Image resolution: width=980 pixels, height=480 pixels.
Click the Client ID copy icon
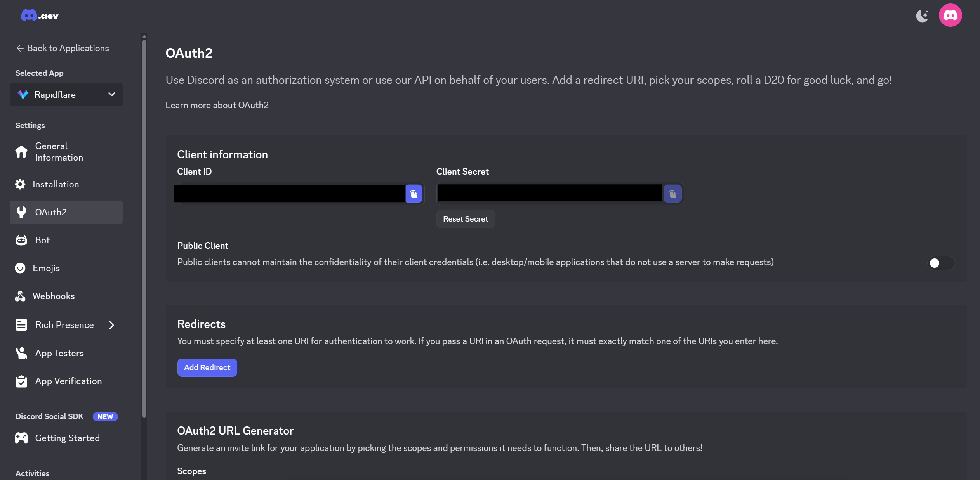[x=414, y=194]
